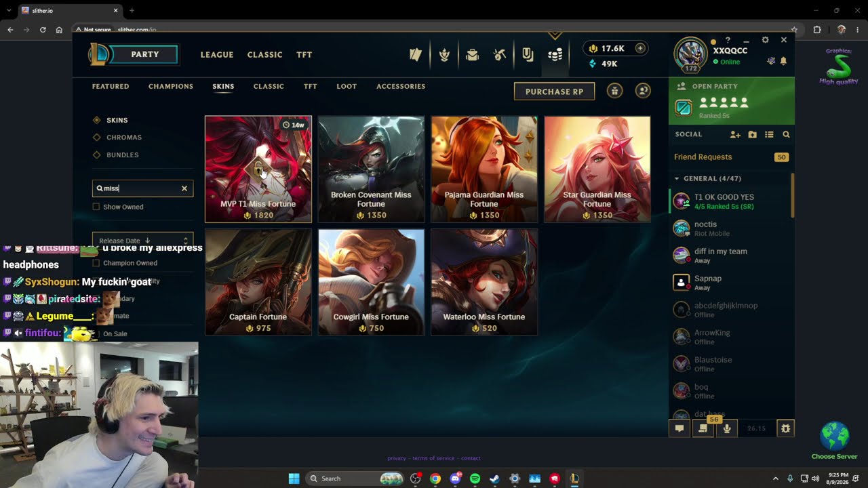The height and width of the screenshot is (488, 868).
Task: Open the Store coins icon
Action: tap(555, 55)
